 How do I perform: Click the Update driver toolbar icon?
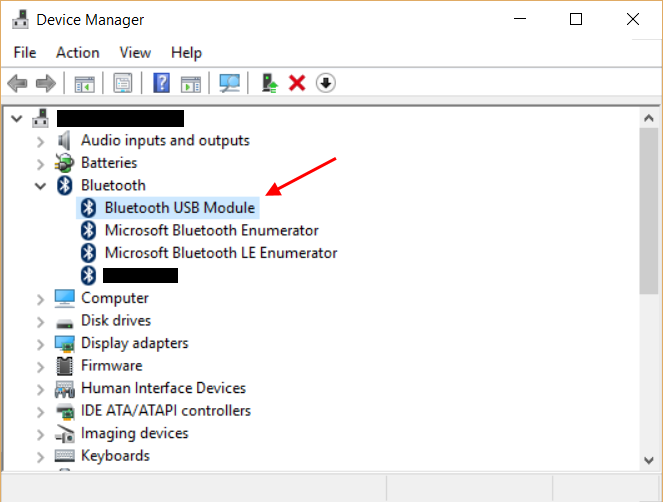tap(269, 83)
